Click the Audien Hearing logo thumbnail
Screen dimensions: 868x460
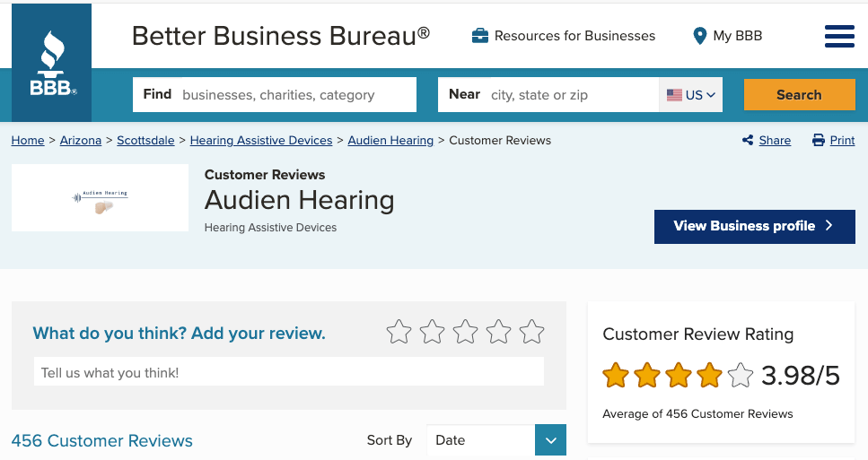pyautogui.click(x=100, y=198)
